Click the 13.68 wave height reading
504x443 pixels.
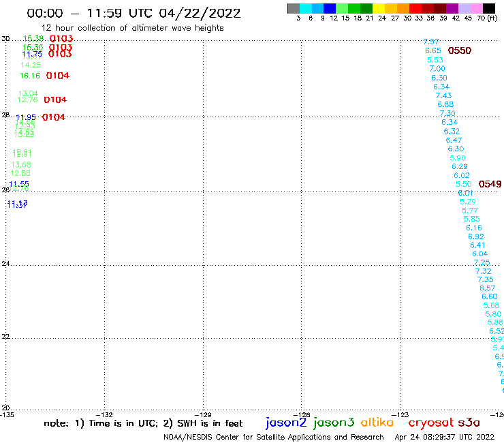21,165
